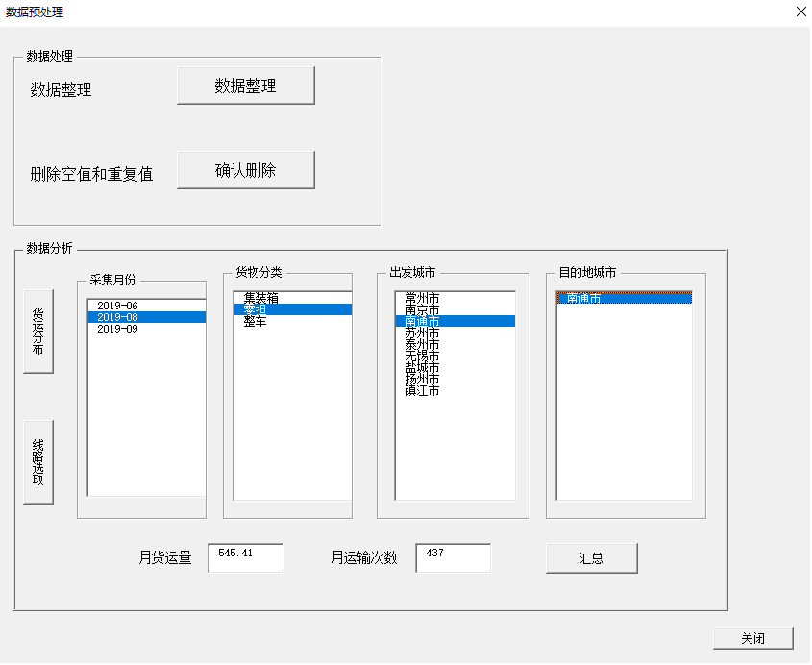Select 零担 in the 货物分类 list
The height and width of the screenshot is (665, 812).
click(288, 310)
